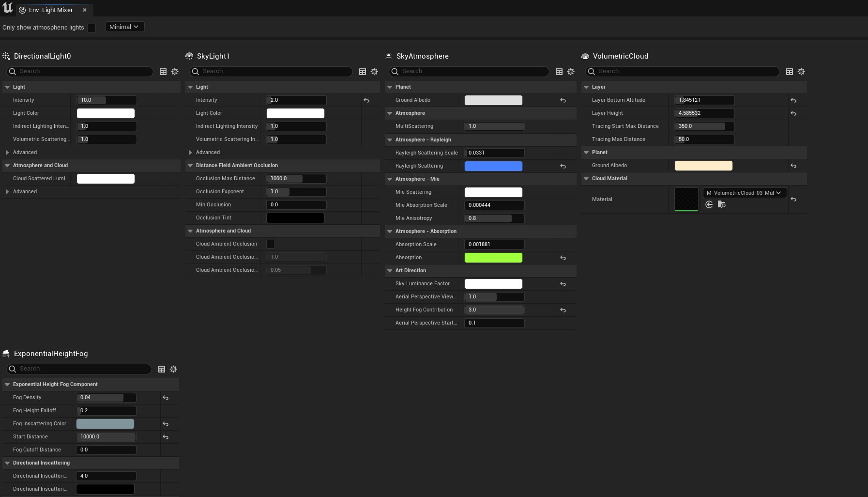This screenshot has height=497, width=868.
Task: Browse to cloud material in Content Browser
Action: 721,205
